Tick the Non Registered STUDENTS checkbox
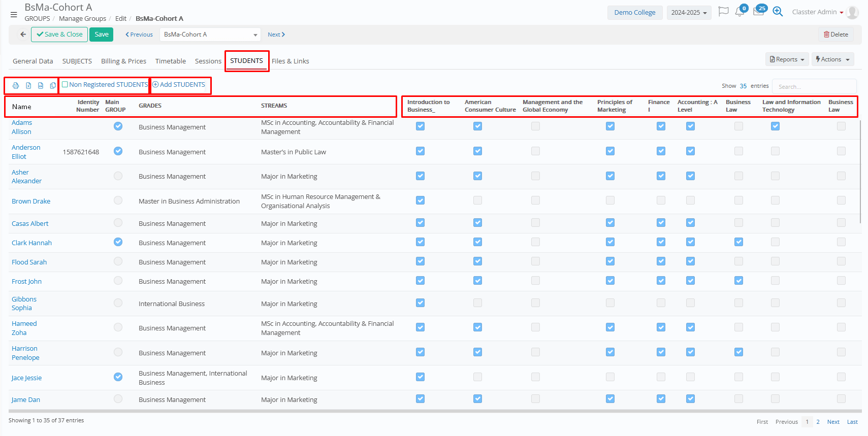Image resolution: width=868 pixels, height=436 pixels. 65,85
